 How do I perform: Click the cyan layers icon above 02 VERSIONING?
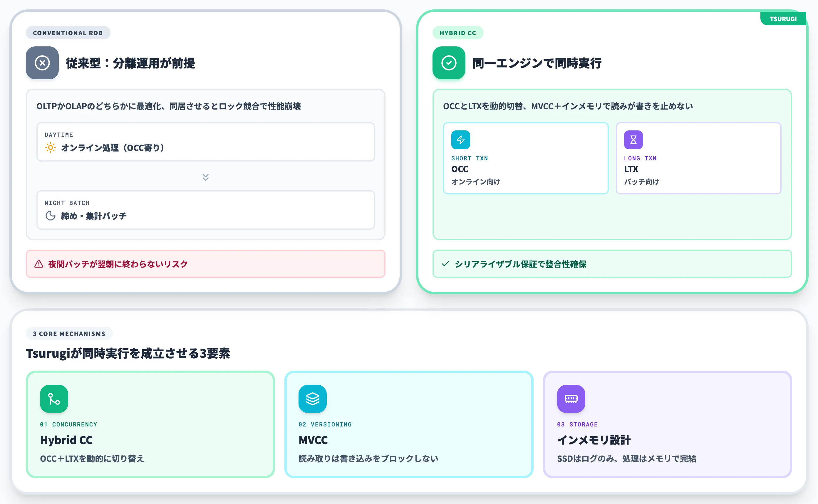click(x=312, y=399)
